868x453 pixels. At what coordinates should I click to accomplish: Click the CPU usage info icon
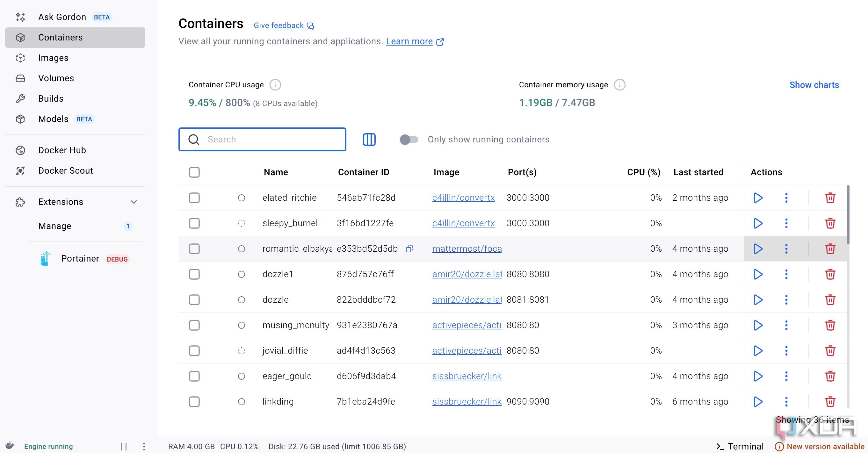coord(275,85)
